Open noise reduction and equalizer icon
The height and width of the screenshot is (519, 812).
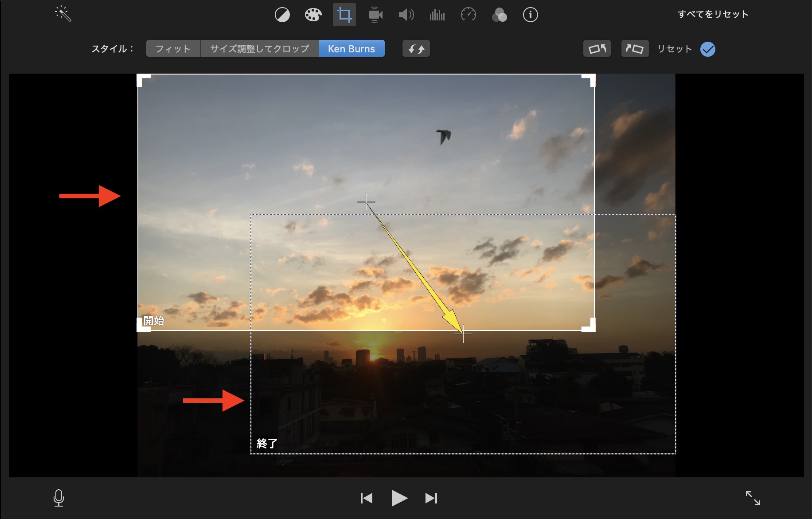[437, 15]
